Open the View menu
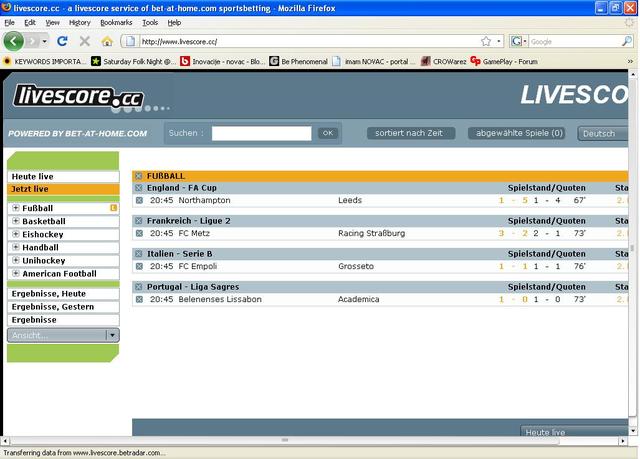The image size is (640, 459). [x=52, y=23]
